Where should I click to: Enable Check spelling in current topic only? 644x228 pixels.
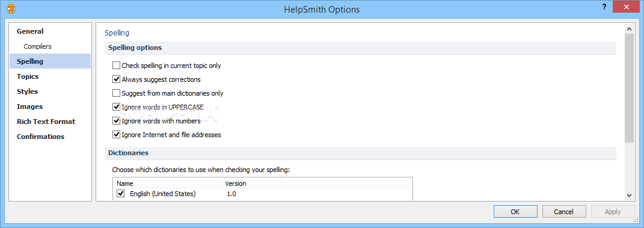(116, 66)
